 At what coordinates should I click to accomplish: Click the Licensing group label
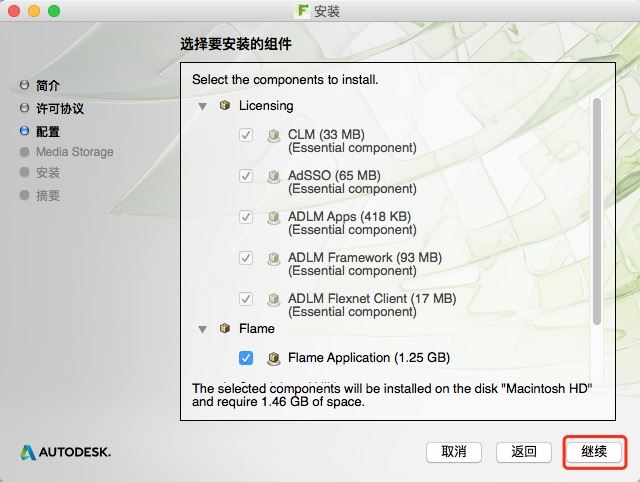(266, 105)
